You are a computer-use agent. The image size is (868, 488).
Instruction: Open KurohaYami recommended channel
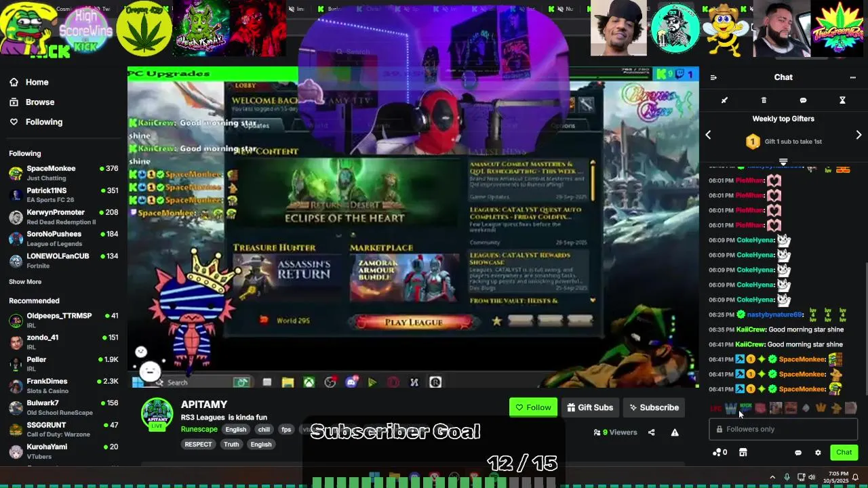coord(63,451)
